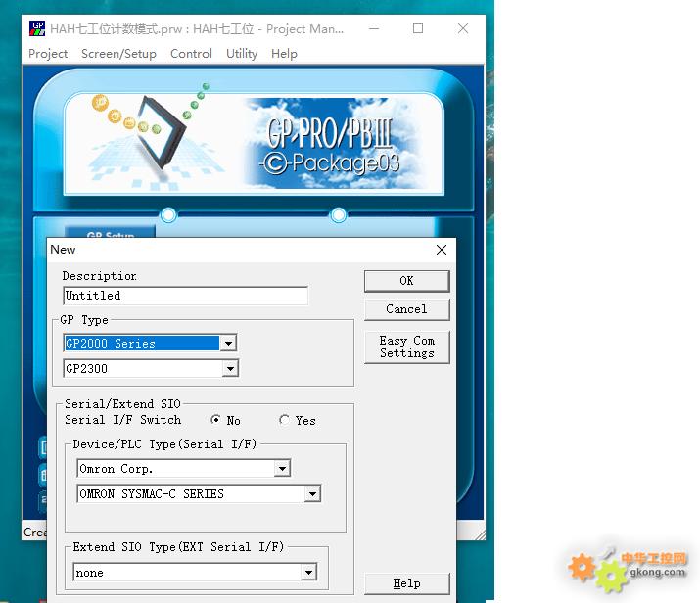Click the OK button in New dialog
The image size is (700, 603).
pos(406,281)
